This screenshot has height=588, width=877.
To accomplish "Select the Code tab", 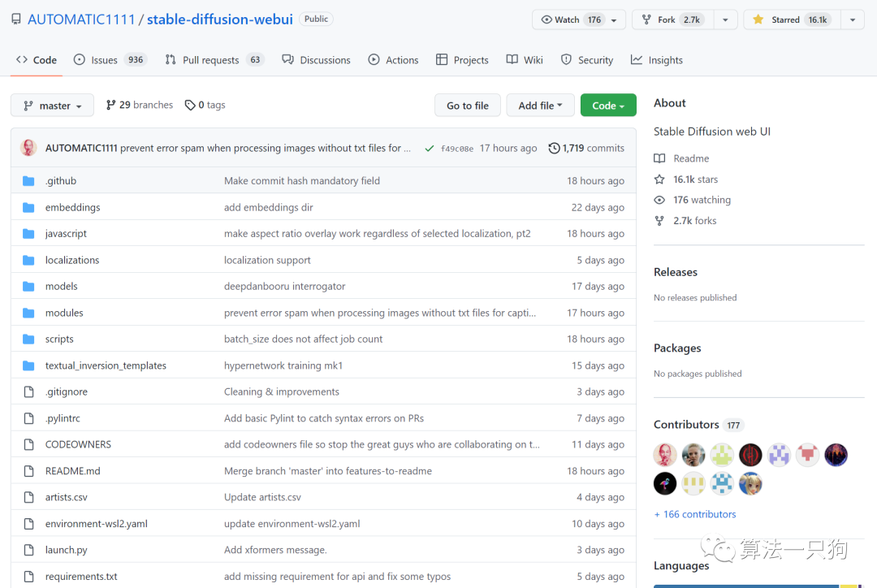I will [37, 60].
